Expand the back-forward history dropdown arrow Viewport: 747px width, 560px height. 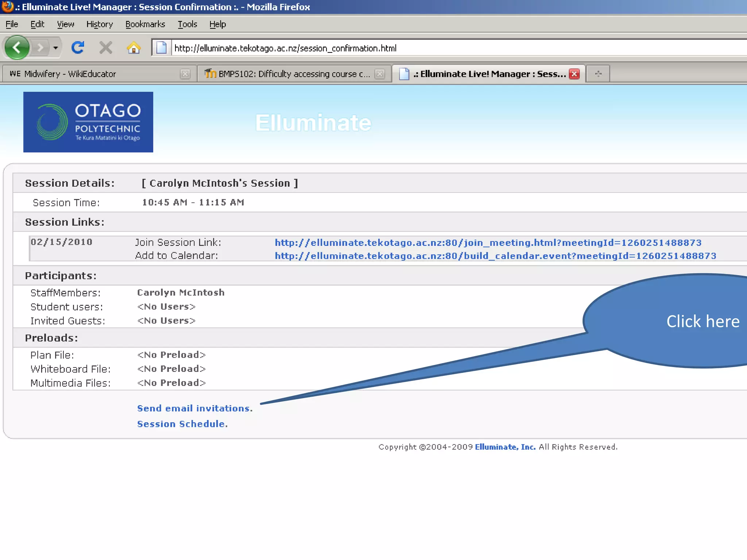coord(55,48)
